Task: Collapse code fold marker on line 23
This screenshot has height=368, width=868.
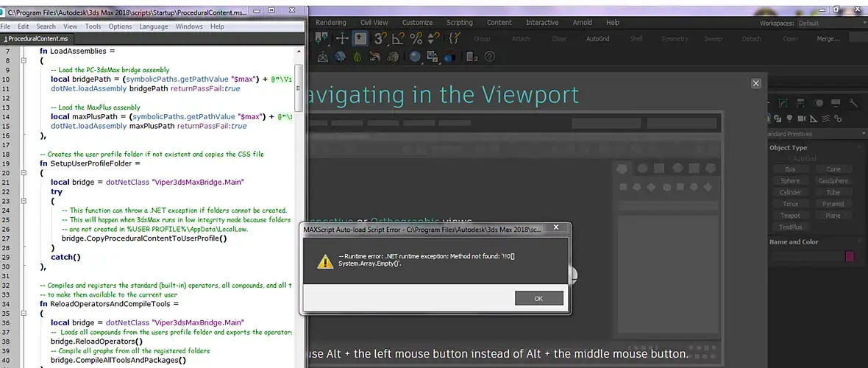Action: [x=24, y=201]
